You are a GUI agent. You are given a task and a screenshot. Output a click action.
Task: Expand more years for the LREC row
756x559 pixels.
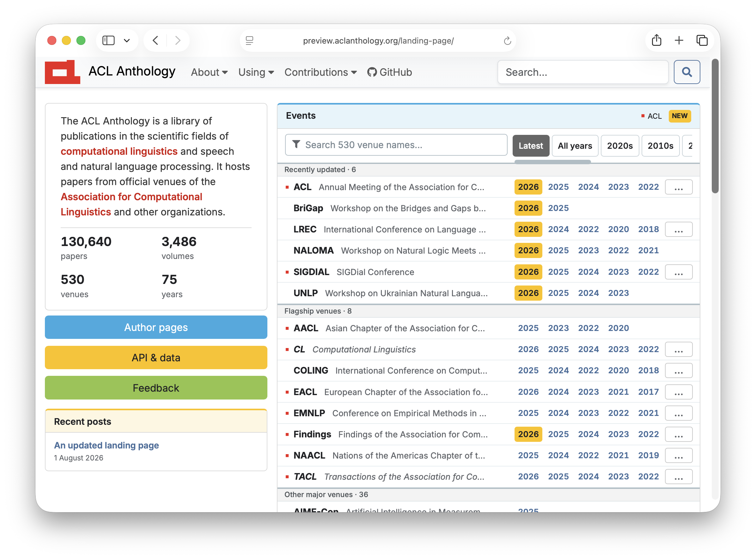tap(678, 229)
